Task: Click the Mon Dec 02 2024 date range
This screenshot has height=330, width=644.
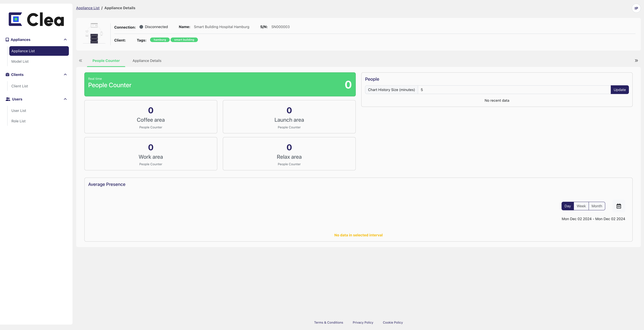Action: (593, 219)
